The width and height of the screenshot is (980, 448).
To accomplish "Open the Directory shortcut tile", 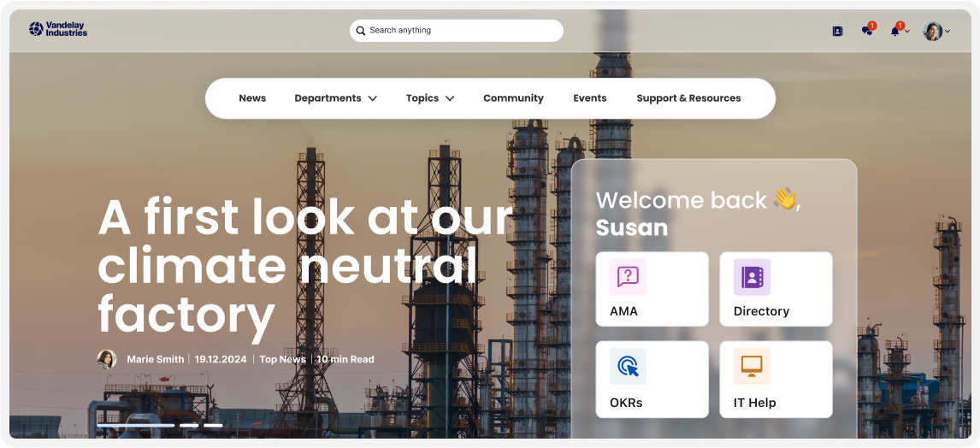I will point(776,289).
